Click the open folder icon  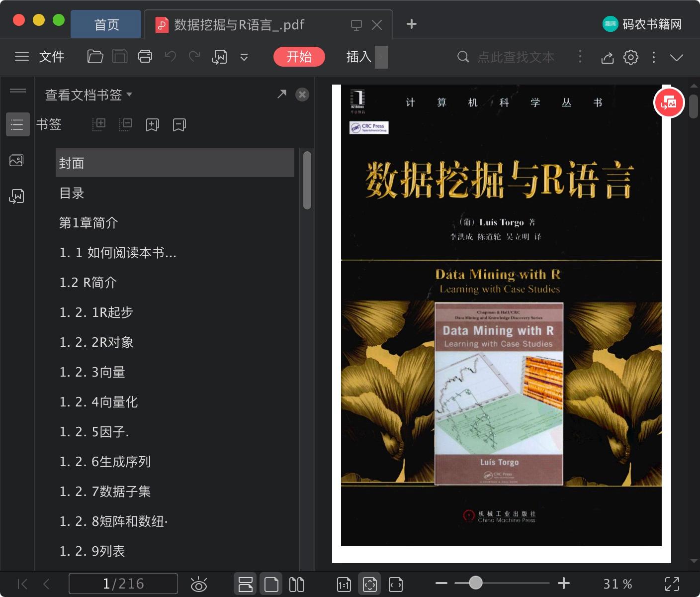click(x=95, y=57)
